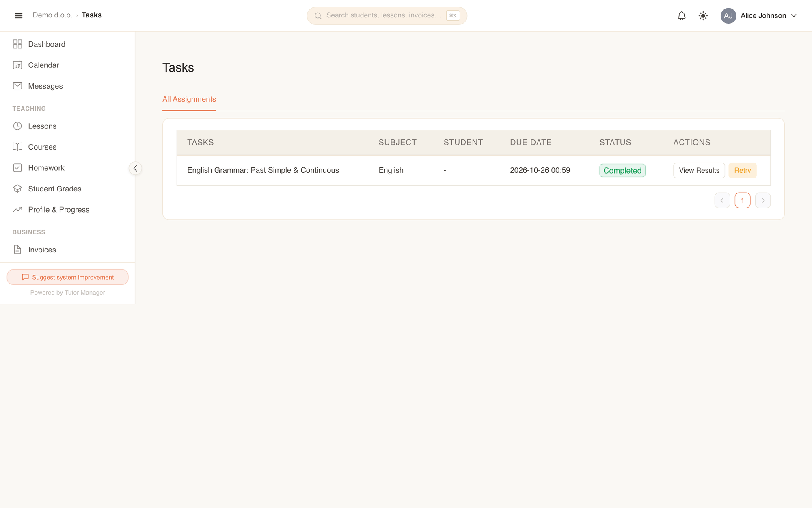
Task: Open the notifications bell
Action: pyautogui.click(x=682, y=16)
